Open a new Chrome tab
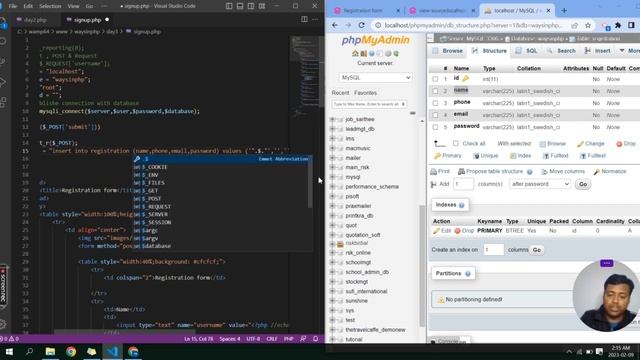The height and width of the screenshot is (360, 640). pos(564,11)
